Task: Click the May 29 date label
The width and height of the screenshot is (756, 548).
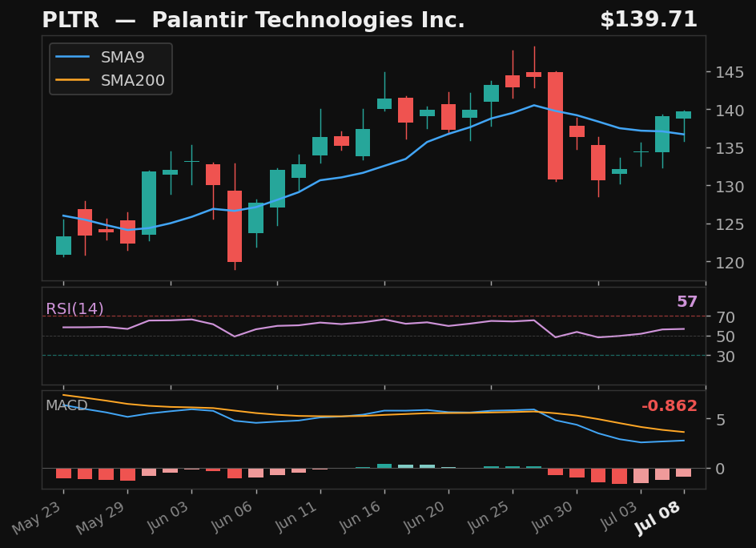Action: 102,518
